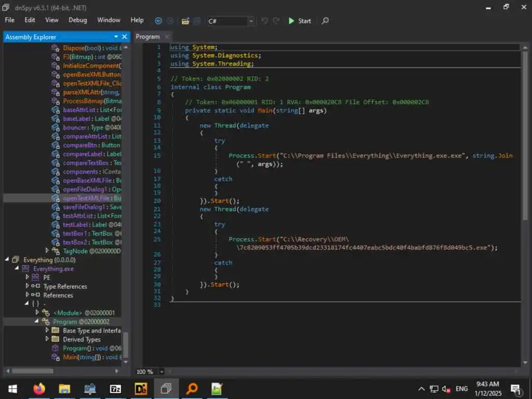Select the textBox2 field

click(x=91, y=242)
